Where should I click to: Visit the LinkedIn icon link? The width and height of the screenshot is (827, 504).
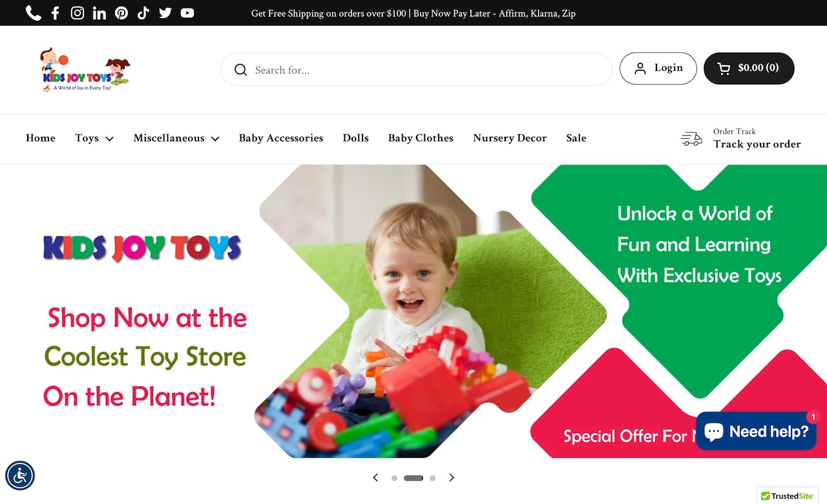pos(99,13)
